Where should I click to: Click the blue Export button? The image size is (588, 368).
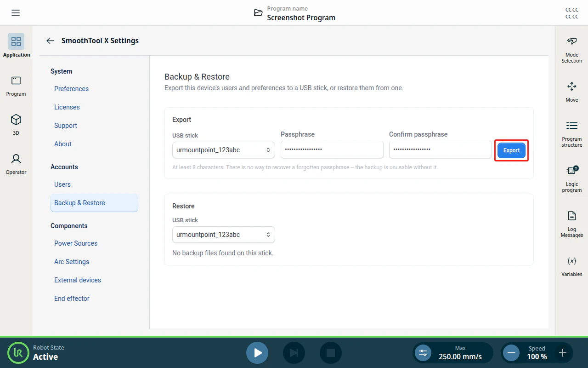click(x=511, y=150)
